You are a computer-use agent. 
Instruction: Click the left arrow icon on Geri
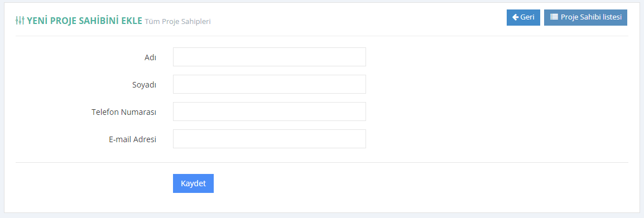(516, 17)
